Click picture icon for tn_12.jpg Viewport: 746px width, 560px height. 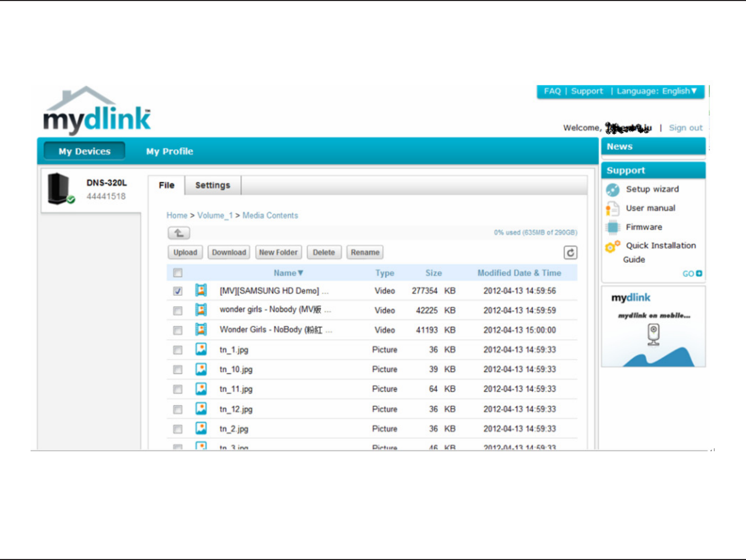(x=201, y=409)
